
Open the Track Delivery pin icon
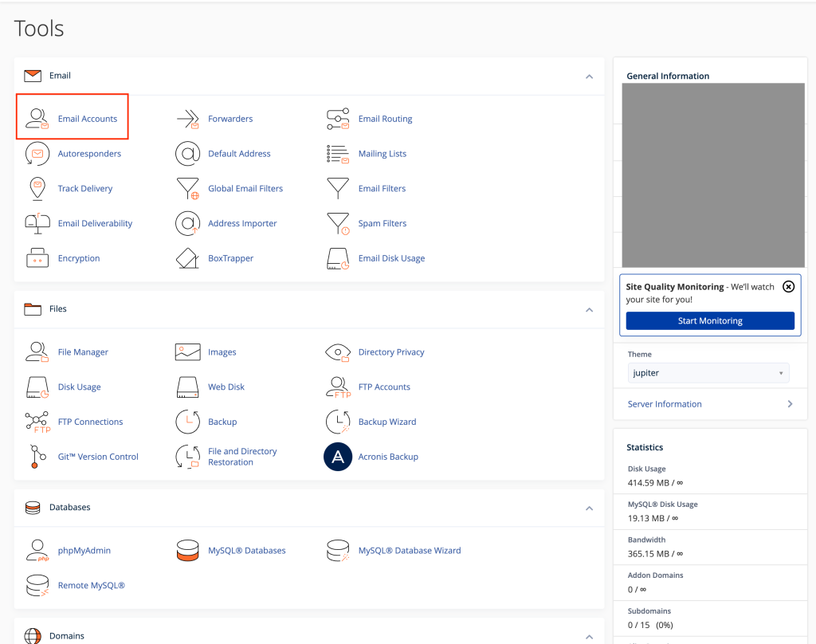pos(37,188)
